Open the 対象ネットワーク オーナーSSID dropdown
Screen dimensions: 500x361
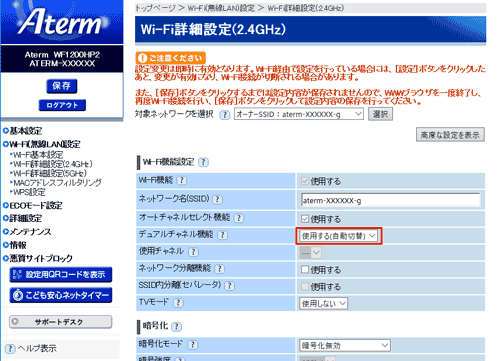pos(299,114)
